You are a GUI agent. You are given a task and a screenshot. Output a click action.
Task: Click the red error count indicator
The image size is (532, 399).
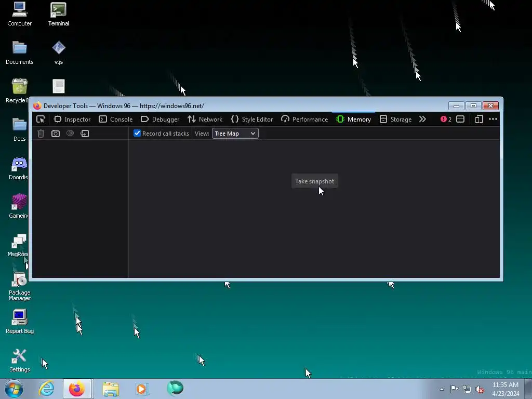(x=446, y=119)
